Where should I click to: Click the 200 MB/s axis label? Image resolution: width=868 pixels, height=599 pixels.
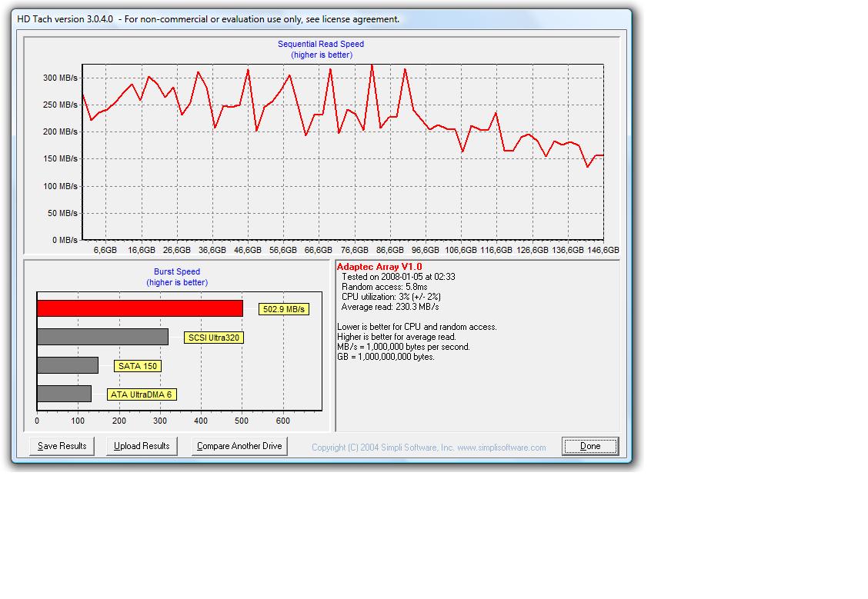[60, 131]
